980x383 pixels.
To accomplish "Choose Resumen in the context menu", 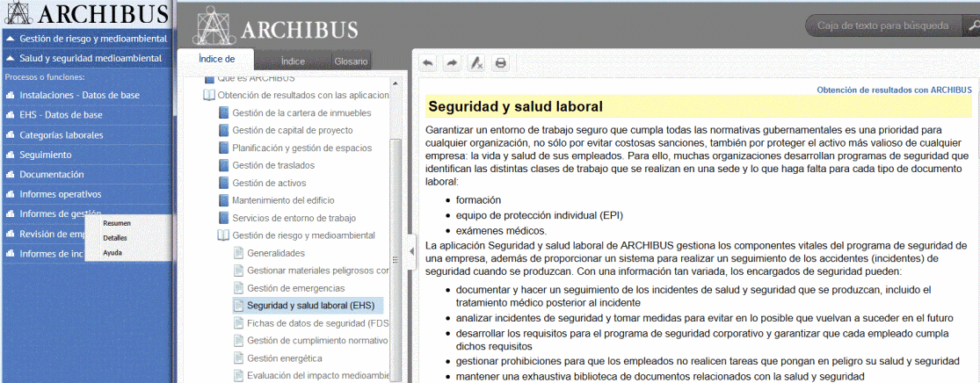I will click(117, 223).
